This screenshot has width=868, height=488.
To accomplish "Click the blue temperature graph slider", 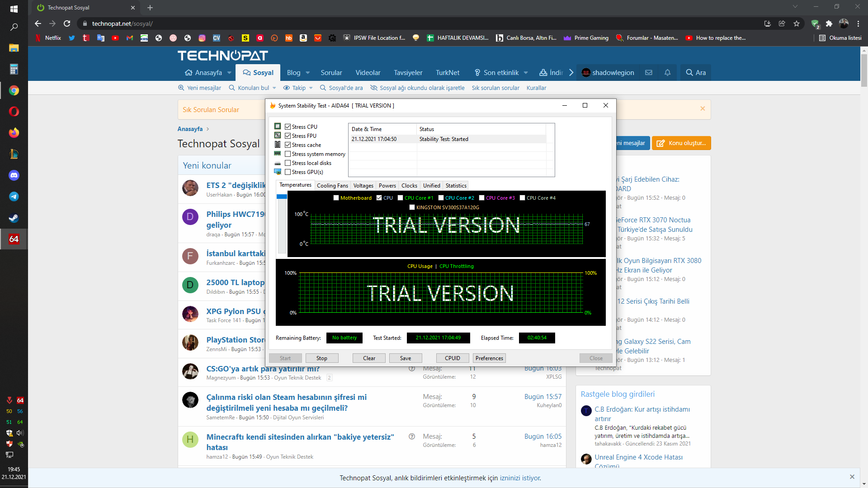I will click(x=282, y=197).
